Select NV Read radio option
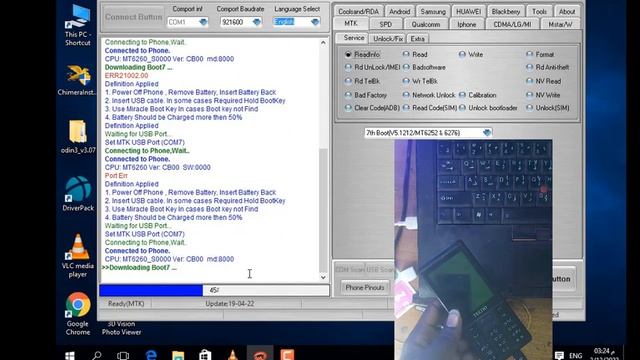640x360 pixels. click(x=544, y=81)
